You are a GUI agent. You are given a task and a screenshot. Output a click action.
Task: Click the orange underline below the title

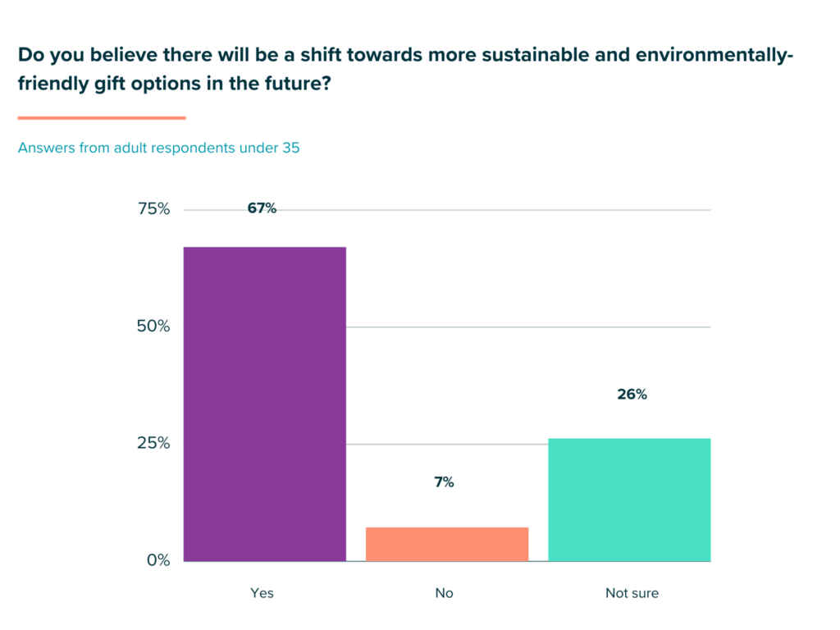(102, 118)
